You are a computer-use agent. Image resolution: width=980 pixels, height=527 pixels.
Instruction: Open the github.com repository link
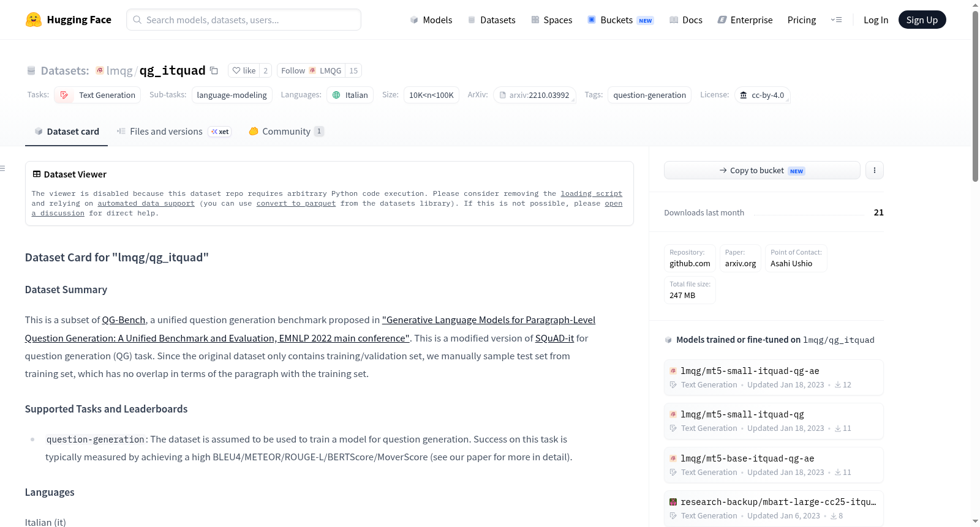690,258
